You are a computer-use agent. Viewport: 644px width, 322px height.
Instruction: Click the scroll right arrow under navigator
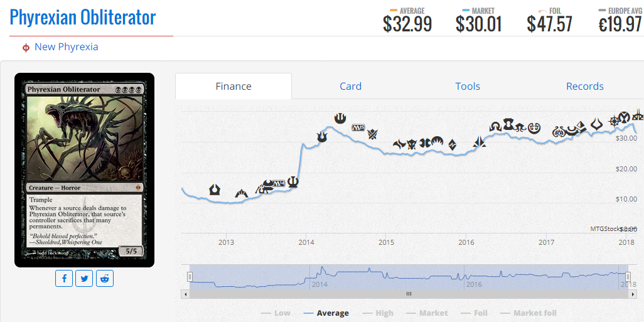coord(632,294)
